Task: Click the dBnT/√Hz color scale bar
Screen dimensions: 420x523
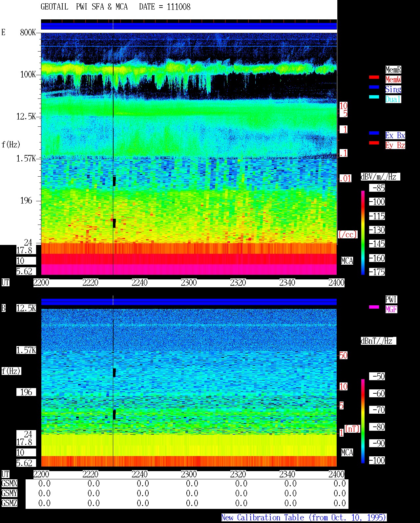Action: pyautogui.click(x=363, y=421)
